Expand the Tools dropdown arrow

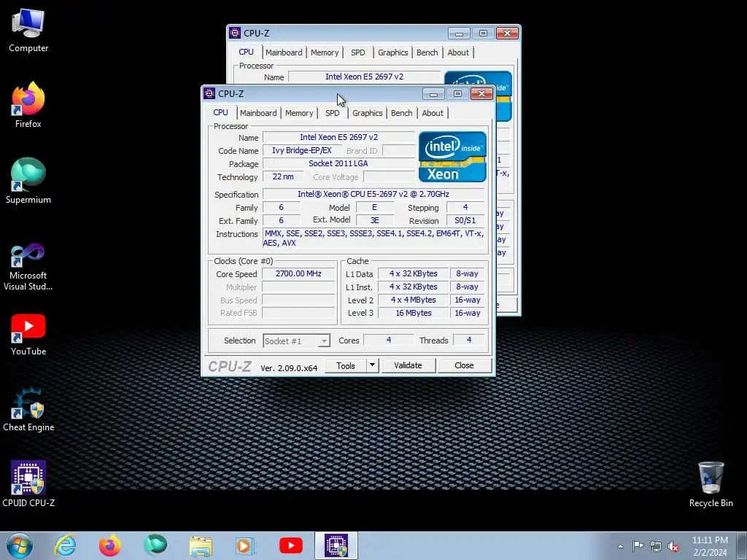click(372, 365)
